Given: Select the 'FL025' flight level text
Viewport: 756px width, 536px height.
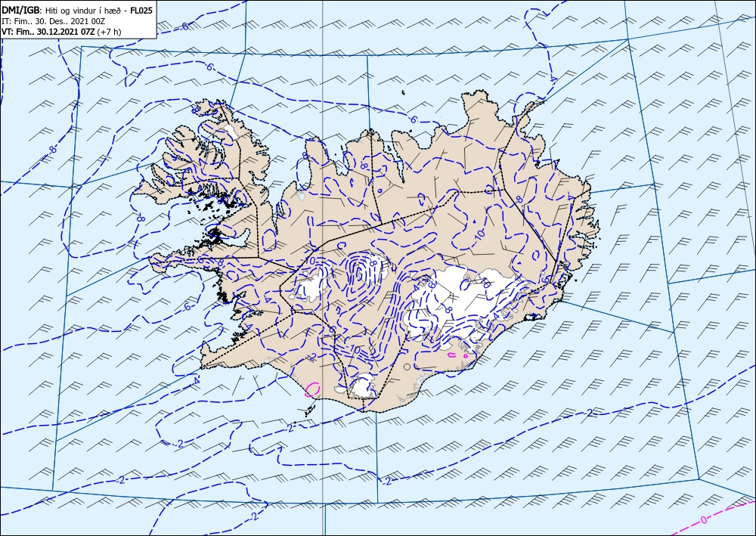Looking at the screenshot, I should pos(141,11).
